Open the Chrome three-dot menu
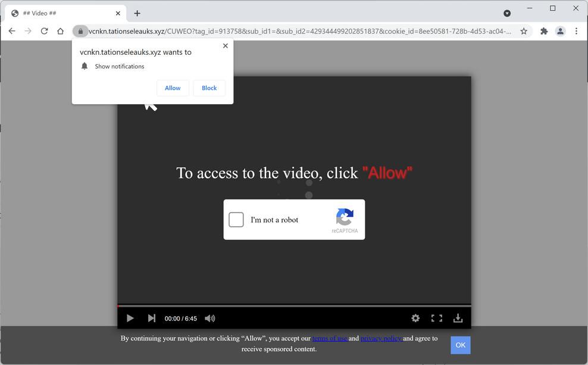 tap(576, 30)
